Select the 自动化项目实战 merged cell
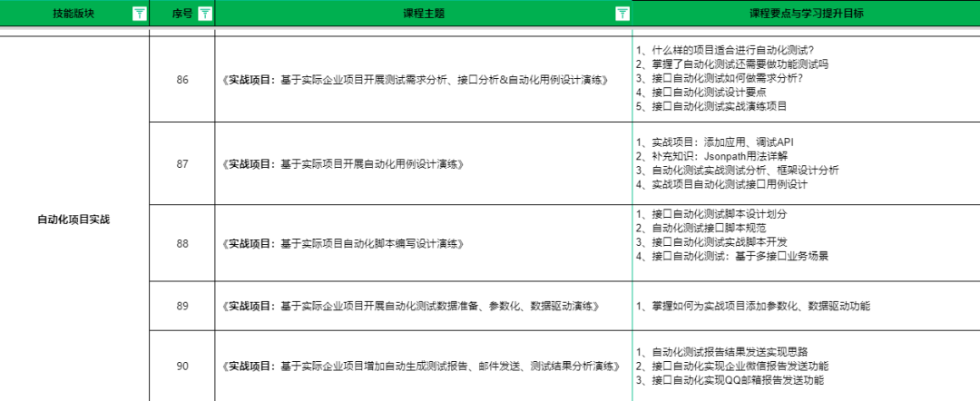 74,220
